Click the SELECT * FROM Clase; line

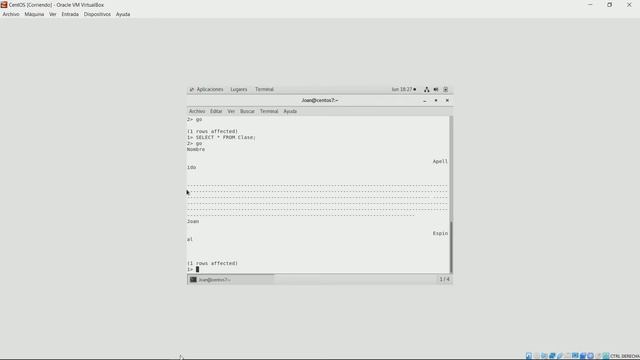point(221,138)
